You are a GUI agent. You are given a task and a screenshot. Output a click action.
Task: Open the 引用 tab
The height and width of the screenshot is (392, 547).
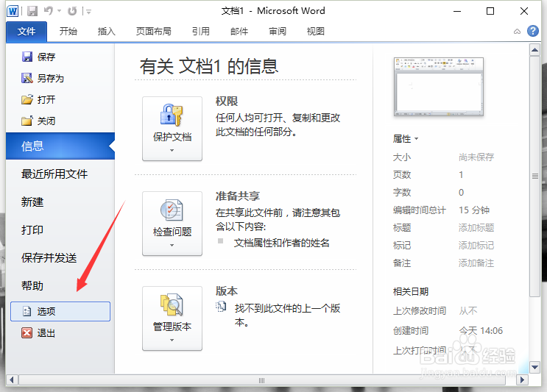201,32
